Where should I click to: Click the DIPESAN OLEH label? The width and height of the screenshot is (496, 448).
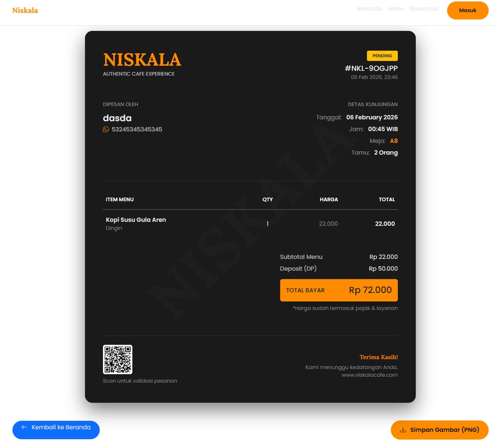point(120,104)
